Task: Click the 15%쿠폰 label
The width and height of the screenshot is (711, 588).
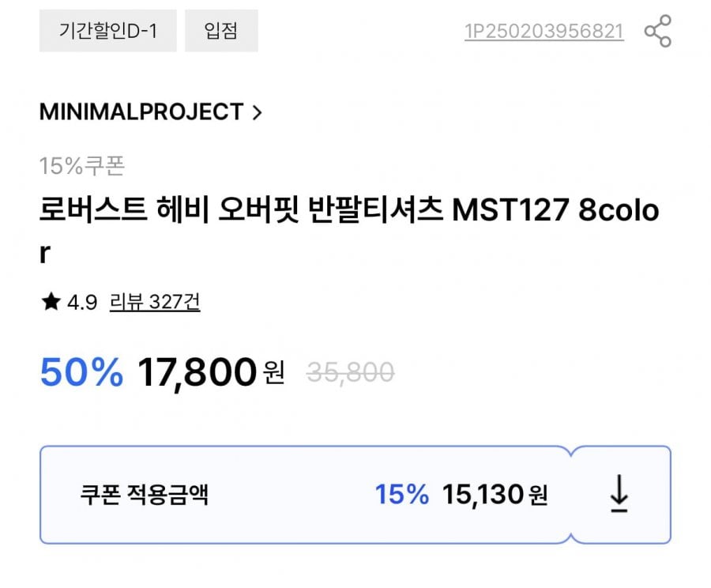Action: (x=82, y=166)
